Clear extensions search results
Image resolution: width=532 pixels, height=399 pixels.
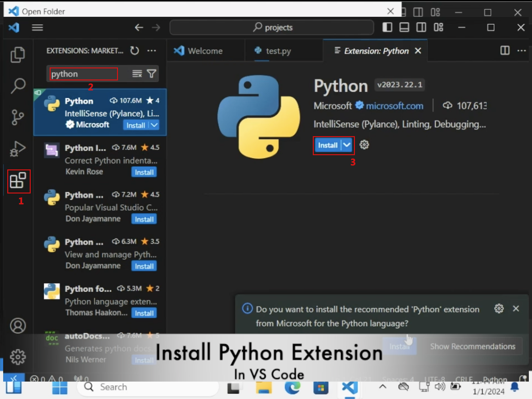click(137, 74)
